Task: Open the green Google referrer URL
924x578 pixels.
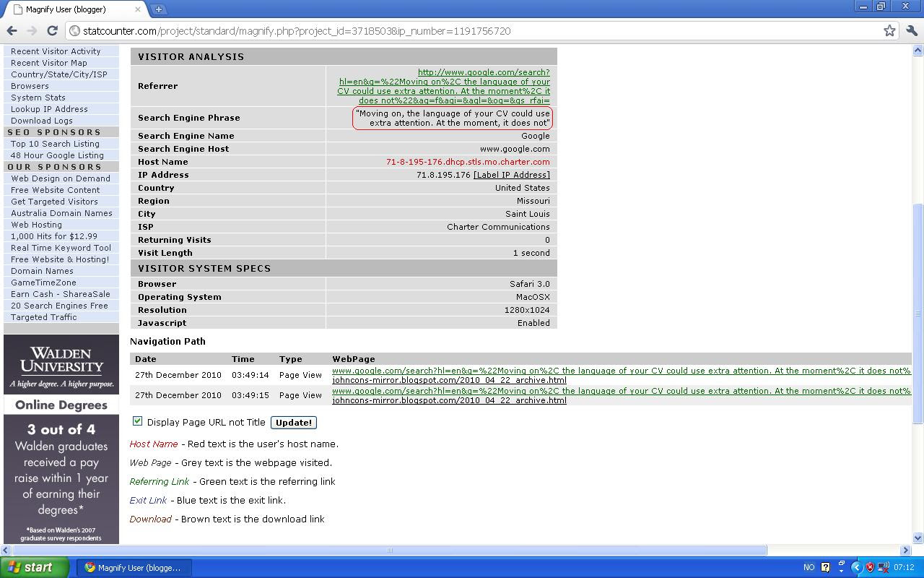Action: (443, 86)
